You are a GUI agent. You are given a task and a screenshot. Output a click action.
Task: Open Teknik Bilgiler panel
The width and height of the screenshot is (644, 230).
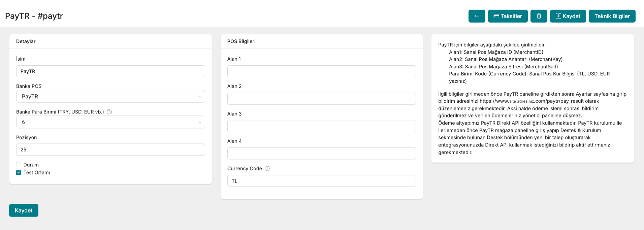[612, 16]
